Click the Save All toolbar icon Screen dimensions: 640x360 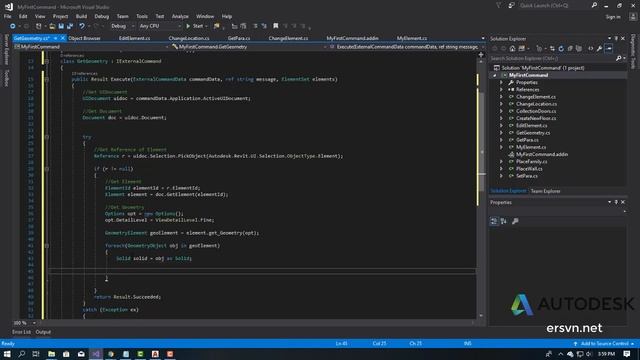click(x=70, y=26)
